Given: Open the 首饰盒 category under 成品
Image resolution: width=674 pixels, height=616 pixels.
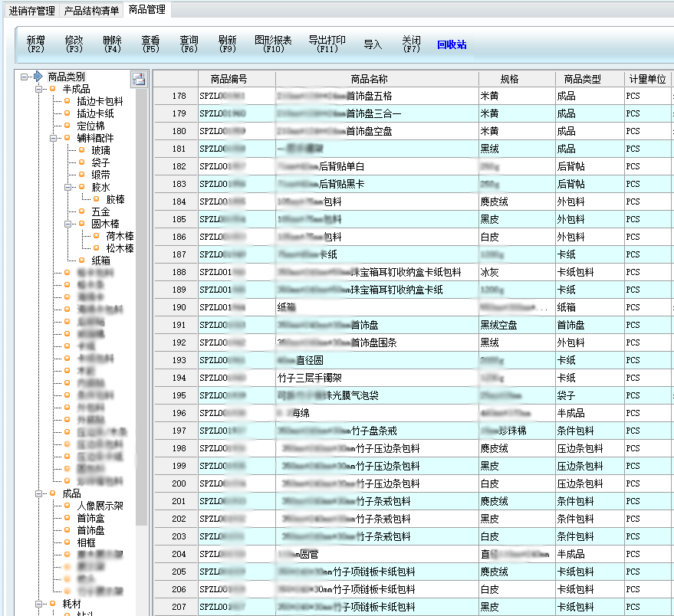Looking at the screenshot, I should (x=90, y=518).
